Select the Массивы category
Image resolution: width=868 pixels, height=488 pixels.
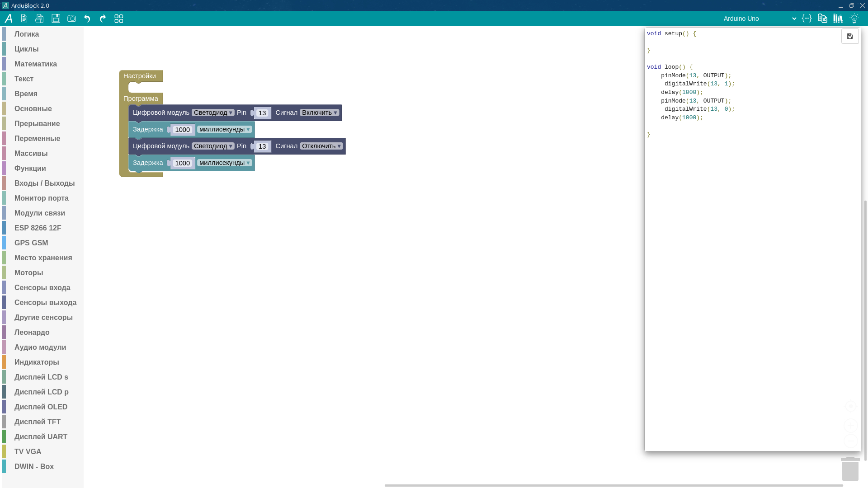(42, 153)
